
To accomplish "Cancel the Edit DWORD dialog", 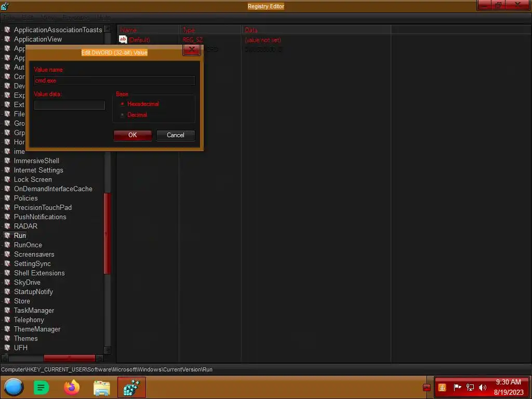I will (176, 135).
